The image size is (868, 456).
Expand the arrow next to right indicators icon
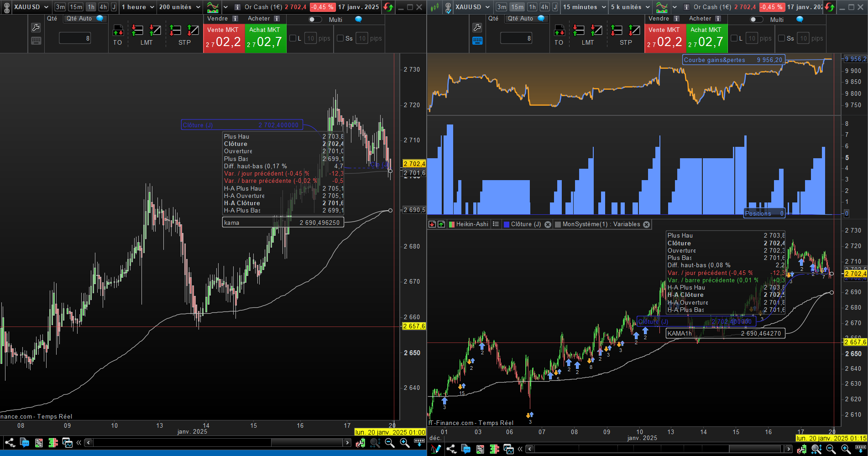click(675, 7)
